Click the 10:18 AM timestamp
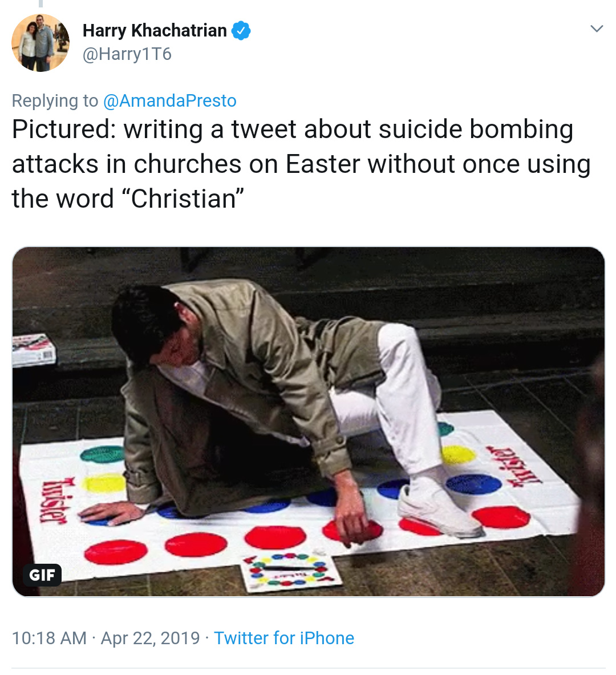This screenshot has height=675, width=616. click(x=49, y=638)
